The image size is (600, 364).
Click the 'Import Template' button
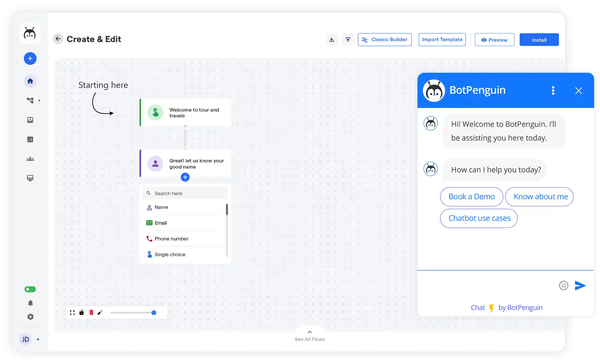pos(442,39)
